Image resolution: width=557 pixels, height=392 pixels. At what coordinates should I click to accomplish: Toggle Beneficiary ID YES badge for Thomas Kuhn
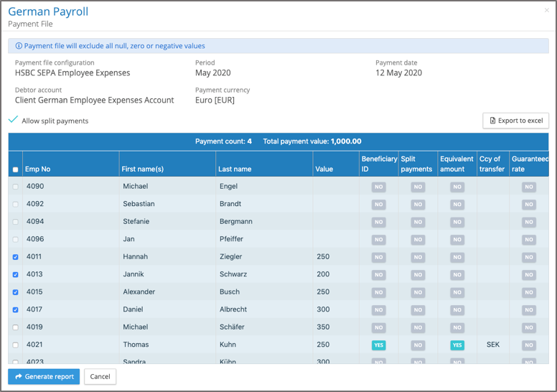coord(378,345)
